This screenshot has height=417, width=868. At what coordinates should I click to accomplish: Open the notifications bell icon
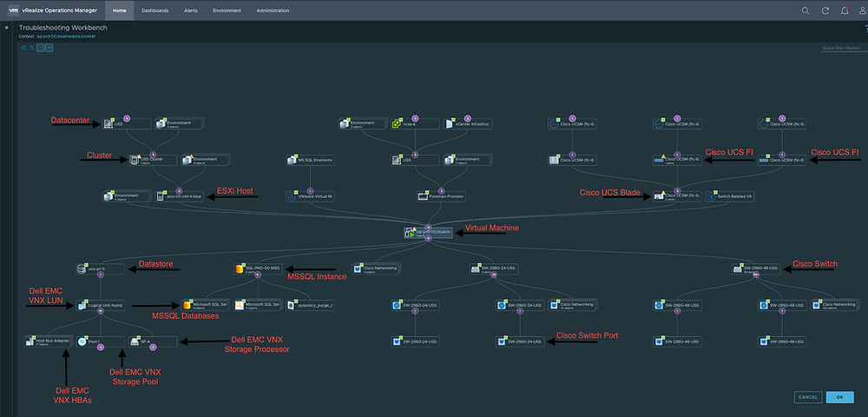coord(845,10)
